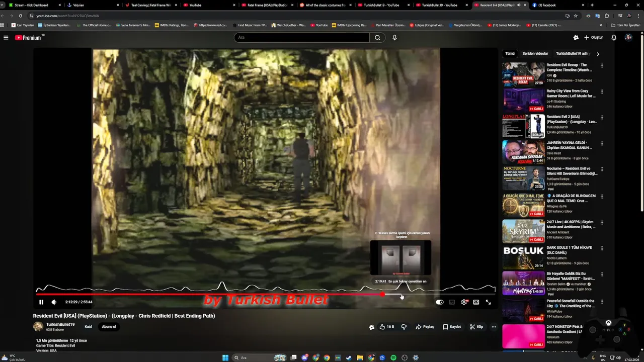This screenshot has width=644, height=362.
Task: Click the red progress bar scrubber handle
Action: 383,294
